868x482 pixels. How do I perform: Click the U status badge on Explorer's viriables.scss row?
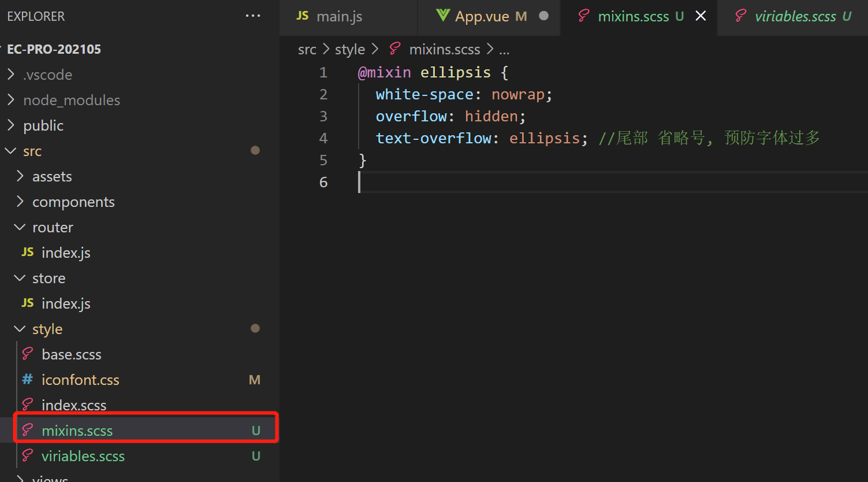point(256,456)
